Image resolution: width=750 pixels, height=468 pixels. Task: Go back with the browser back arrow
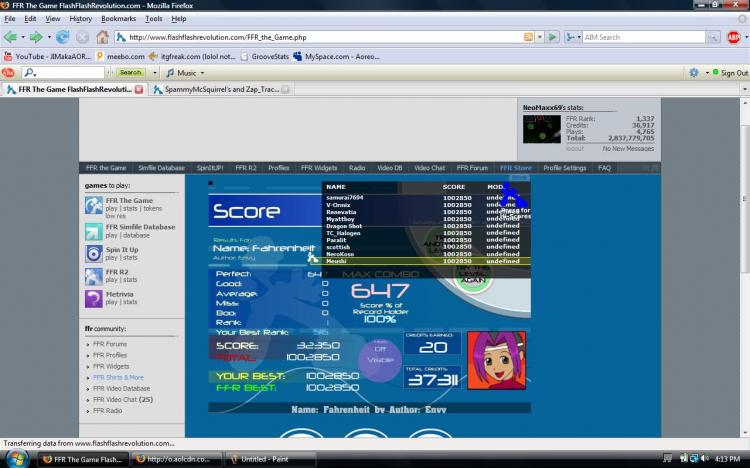click(x=10, y=37)
